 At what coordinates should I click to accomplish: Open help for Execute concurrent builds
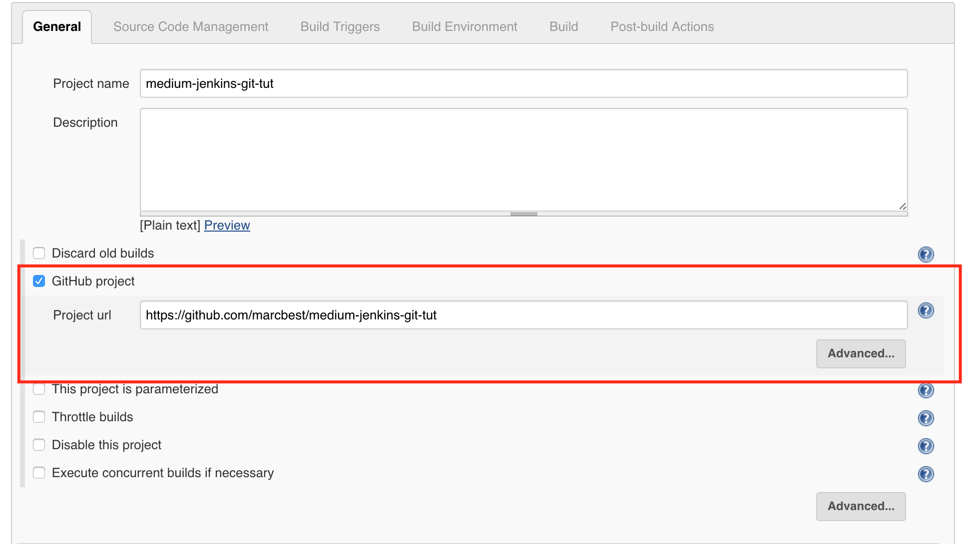(x=926, y=474)
